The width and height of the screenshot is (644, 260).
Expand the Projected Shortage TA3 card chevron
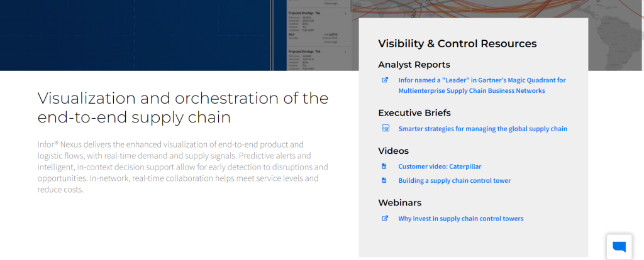345,52
